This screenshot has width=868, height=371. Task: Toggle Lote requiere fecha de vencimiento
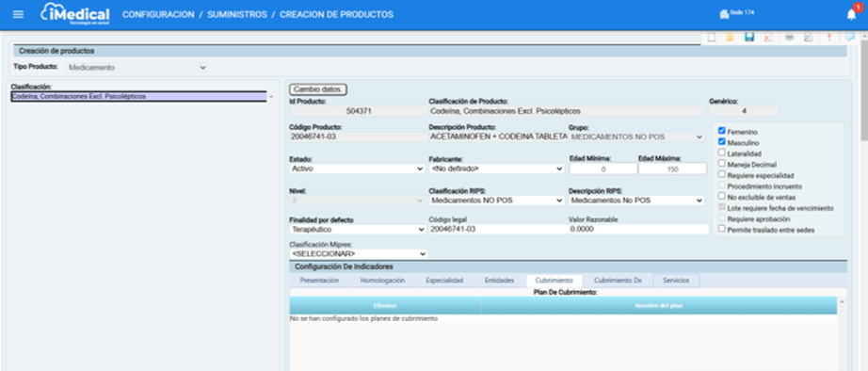click(722, 207)
